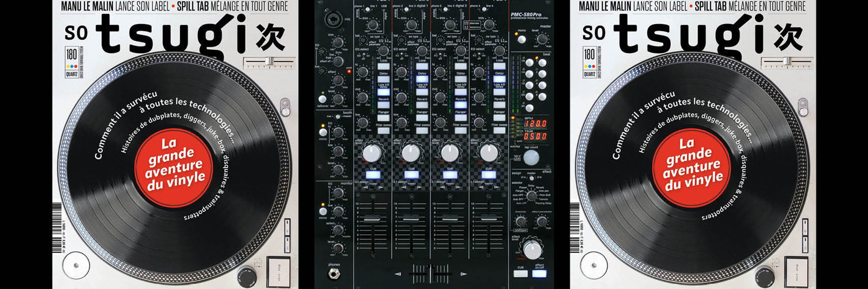
Task: Turn on channel 4 Filter sweep button
Action: (x=499, y=131)
